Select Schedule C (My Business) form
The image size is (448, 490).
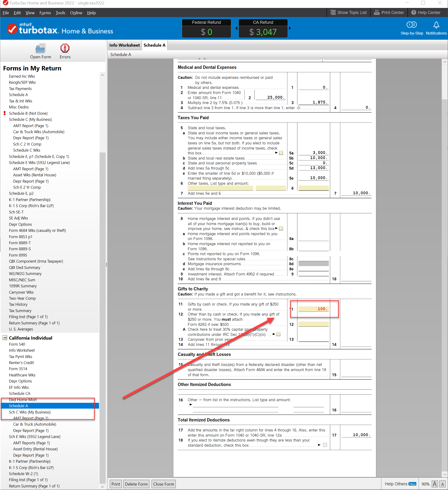(x=30, y=119)
